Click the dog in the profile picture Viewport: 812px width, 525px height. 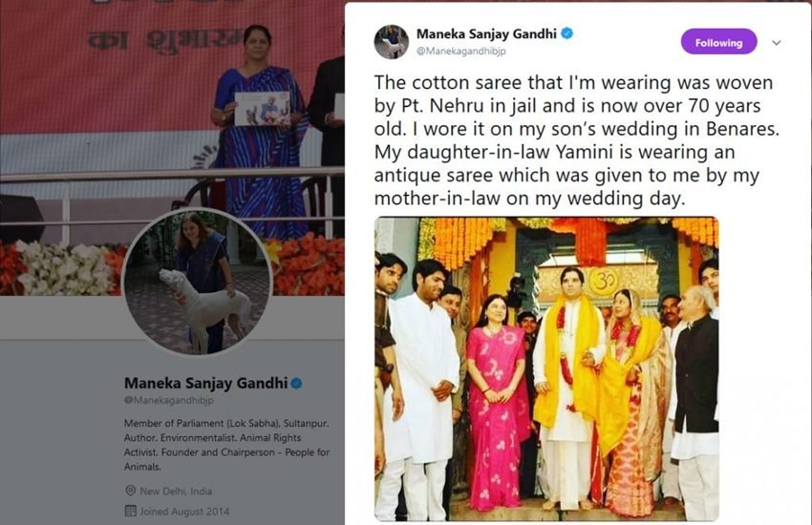pos(204,308)
